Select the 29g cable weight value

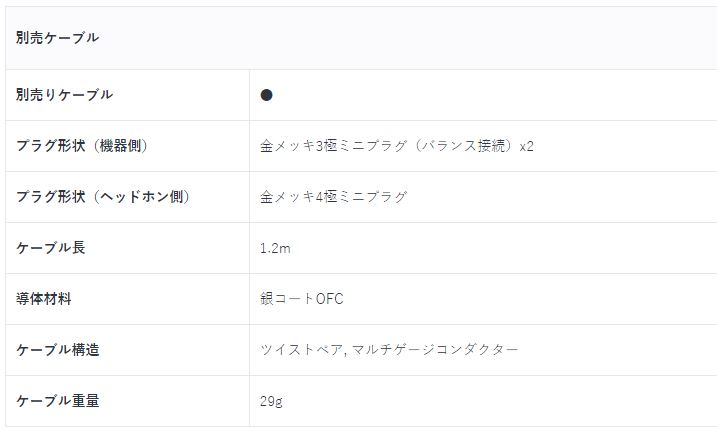coord(271,401)
